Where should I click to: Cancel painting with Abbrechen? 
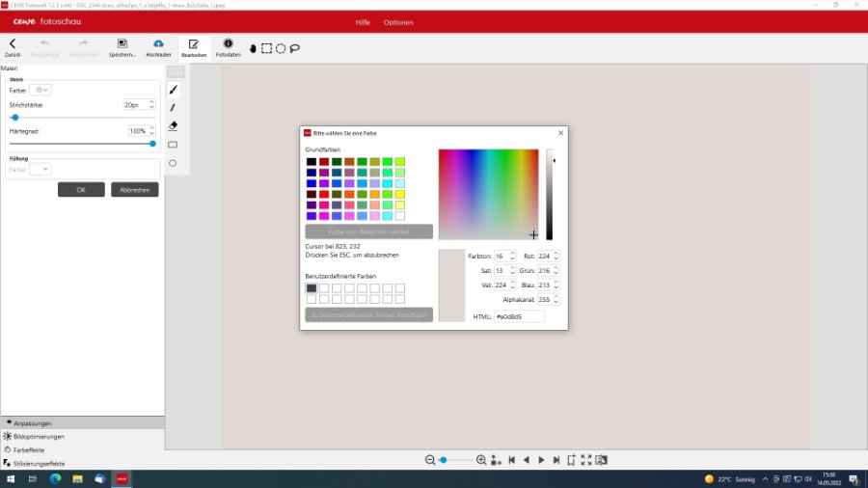coord(134,190)
